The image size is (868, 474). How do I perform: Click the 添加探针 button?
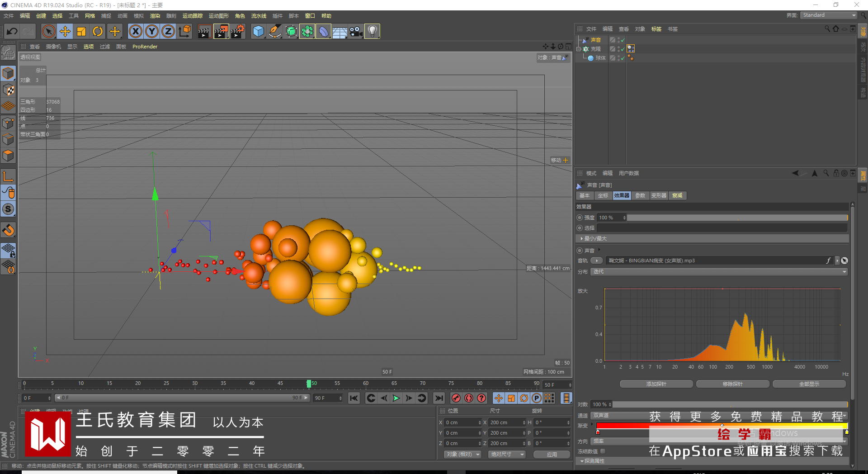tap(656, 384)
